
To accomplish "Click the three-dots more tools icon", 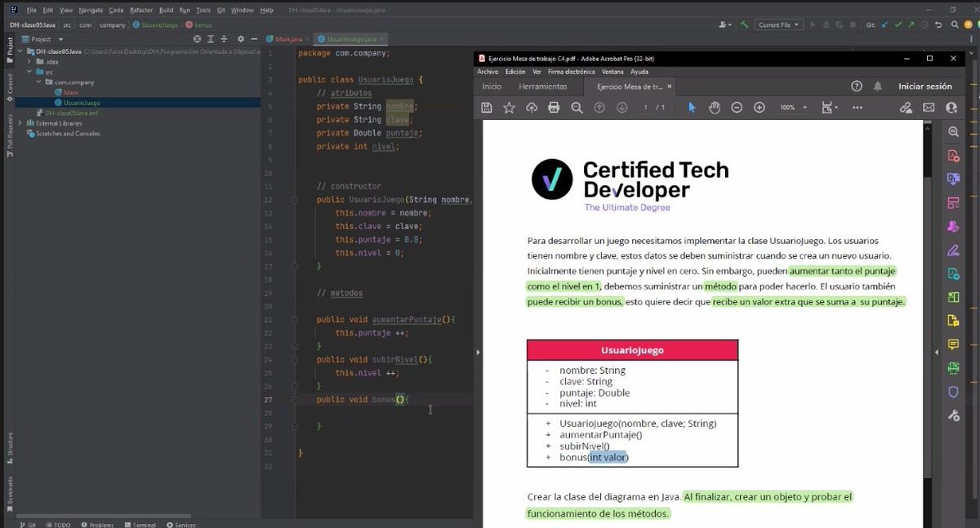I will (857, 108).
